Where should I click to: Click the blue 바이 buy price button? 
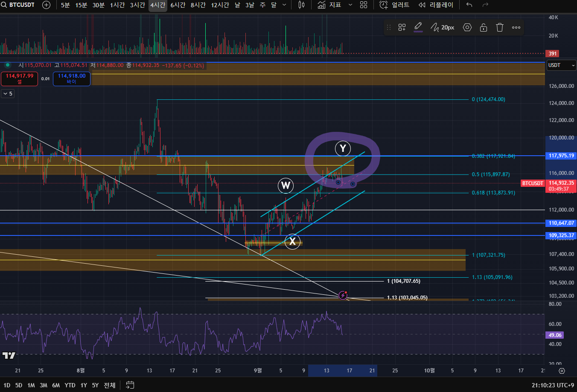72,78
